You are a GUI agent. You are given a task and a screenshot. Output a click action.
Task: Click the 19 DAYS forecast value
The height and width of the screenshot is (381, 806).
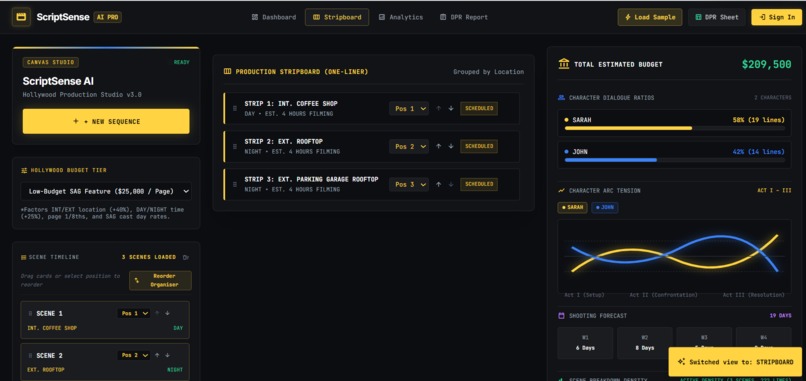781,316
